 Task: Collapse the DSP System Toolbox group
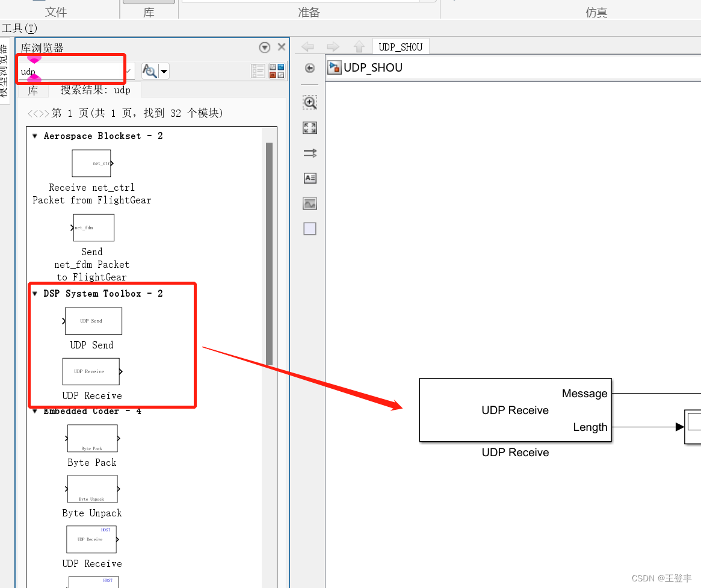click(x=34, y=293)
